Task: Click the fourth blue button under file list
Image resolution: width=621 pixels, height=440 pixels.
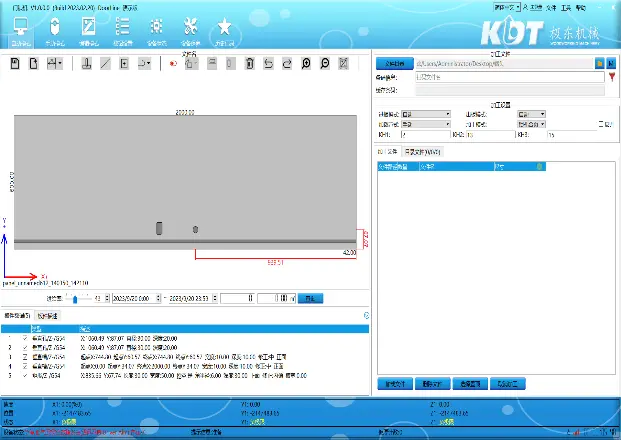Action: (x=508, y=383)
